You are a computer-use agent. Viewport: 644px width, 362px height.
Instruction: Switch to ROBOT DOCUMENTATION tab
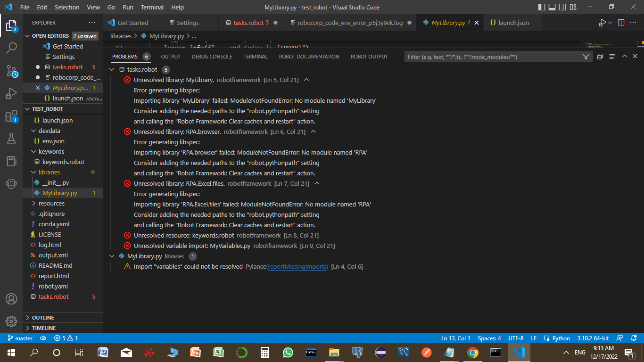[309, 57]
